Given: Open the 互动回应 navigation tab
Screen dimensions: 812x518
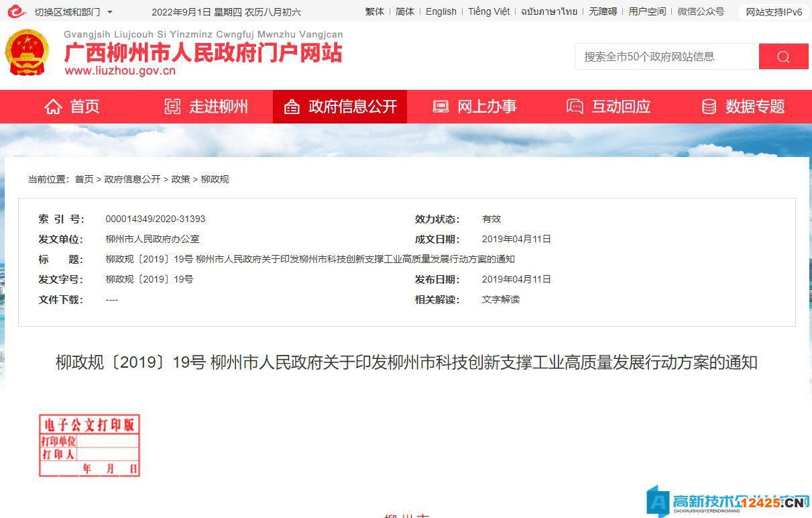Looking at the screenshot, I should 608,107.
